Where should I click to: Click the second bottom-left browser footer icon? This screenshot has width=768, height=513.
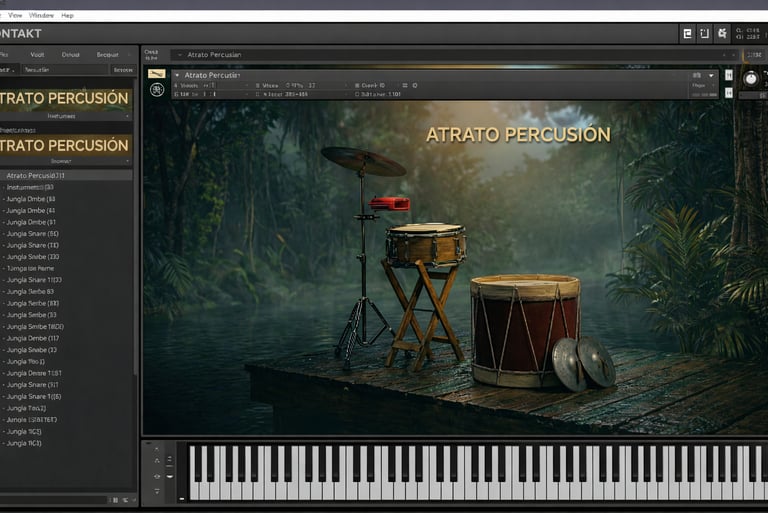tap(125, 500)
